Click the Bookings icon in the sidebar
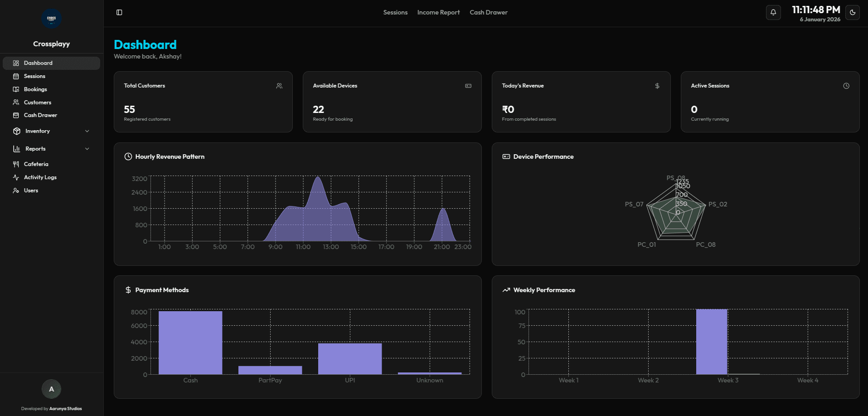 coord(16,89)
